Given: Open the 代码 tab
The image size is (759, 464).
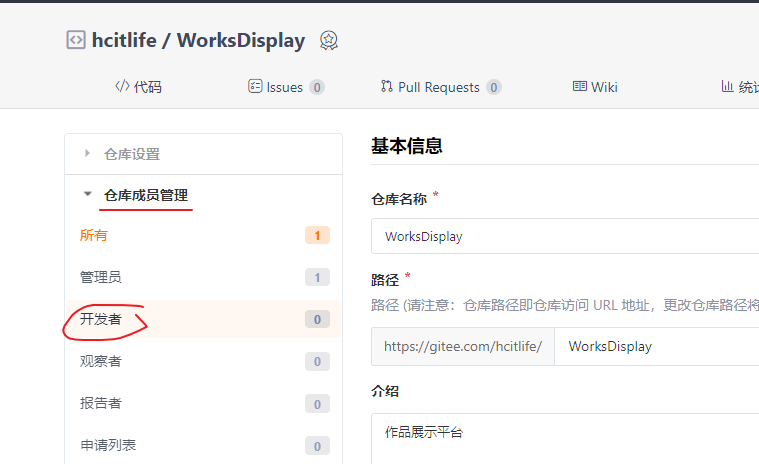Looking at the screenshot, I should click(x=138, y=87).
